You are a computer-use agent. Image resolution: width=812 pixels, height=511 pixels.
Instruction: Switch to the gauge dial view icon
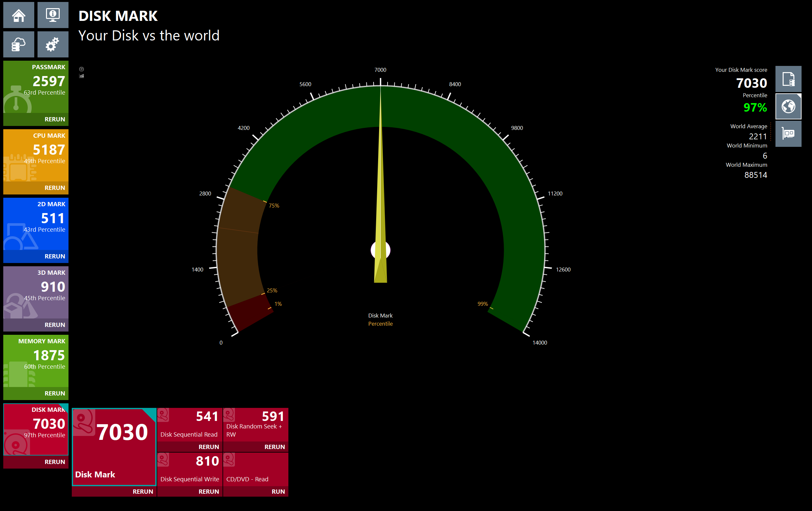click(x=82, y=69)
